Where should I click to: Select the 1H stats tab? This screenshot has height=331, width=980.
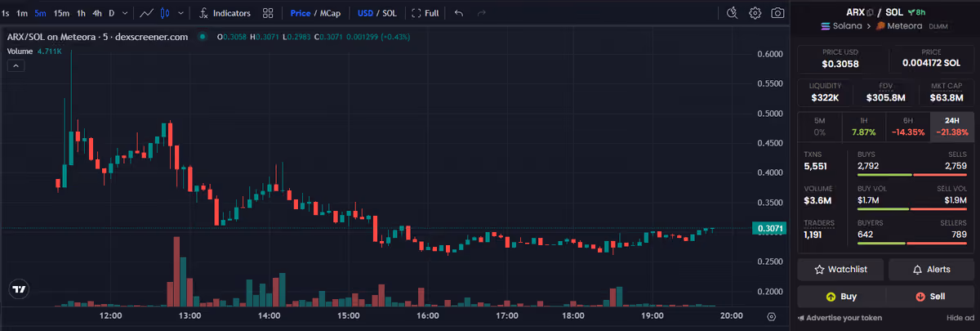pyautogui.click(x=863, y=126)
